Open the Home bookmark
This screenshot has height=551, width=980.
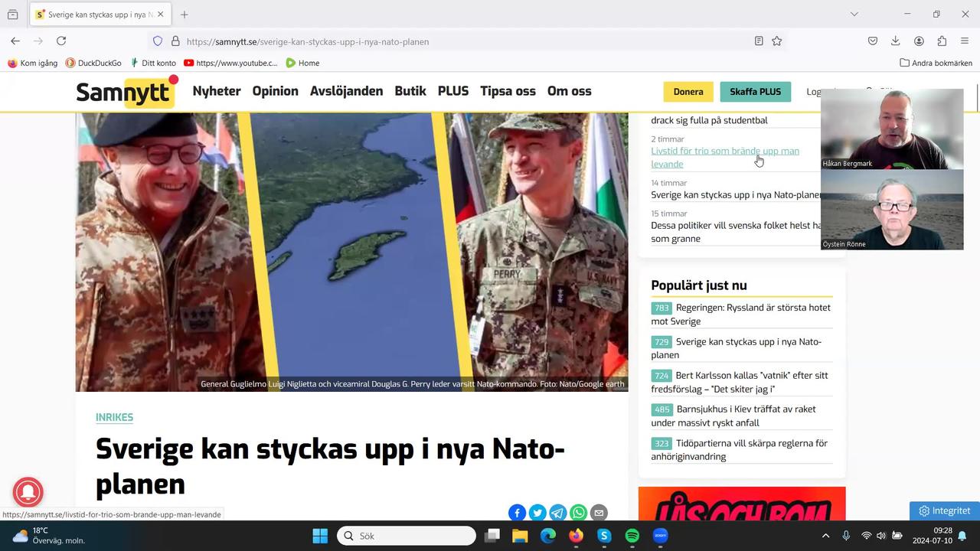(302, 63)
